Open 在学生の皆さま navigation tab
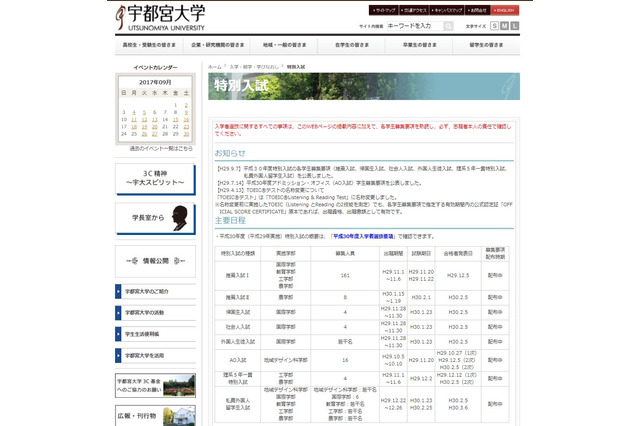 [352, 45]
